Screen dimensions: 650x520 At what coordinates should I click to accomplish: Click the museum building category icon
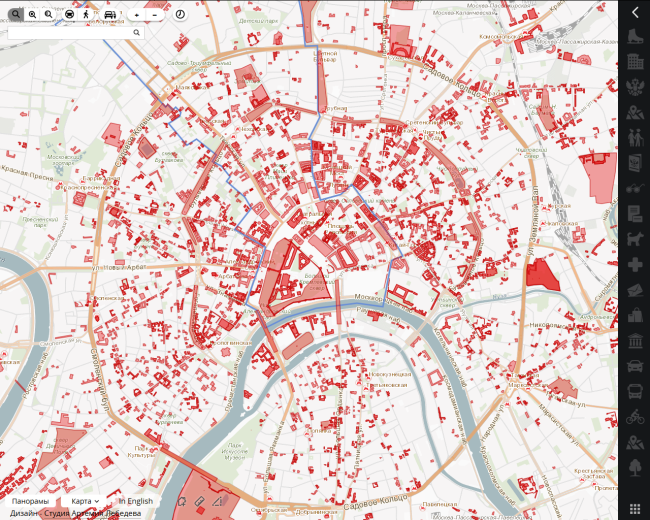(x=634, y=341)
